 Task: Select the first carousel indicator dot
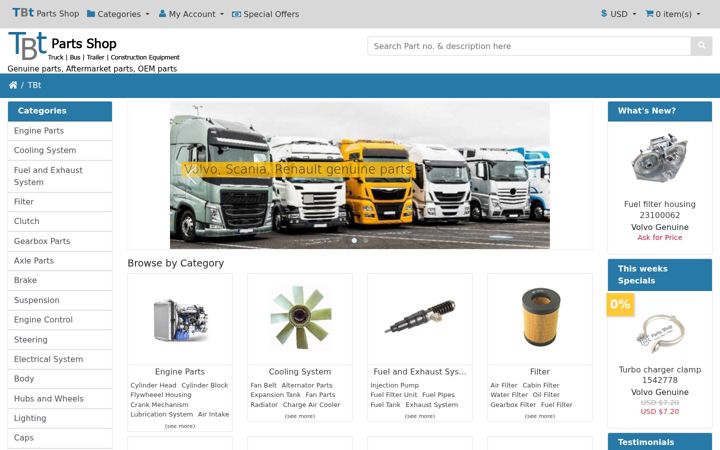(354, 240)
